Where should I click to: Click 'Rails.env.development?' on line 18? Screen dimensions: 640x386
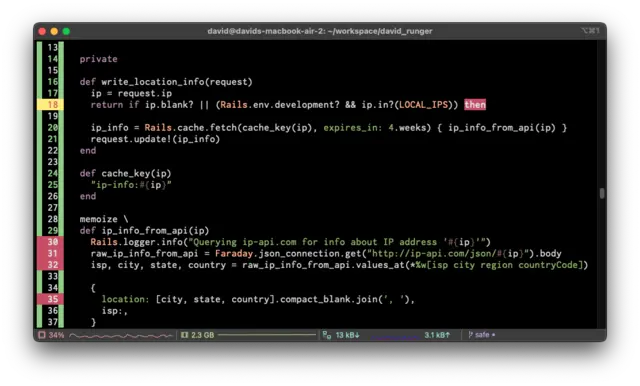[x=280, y=105]
